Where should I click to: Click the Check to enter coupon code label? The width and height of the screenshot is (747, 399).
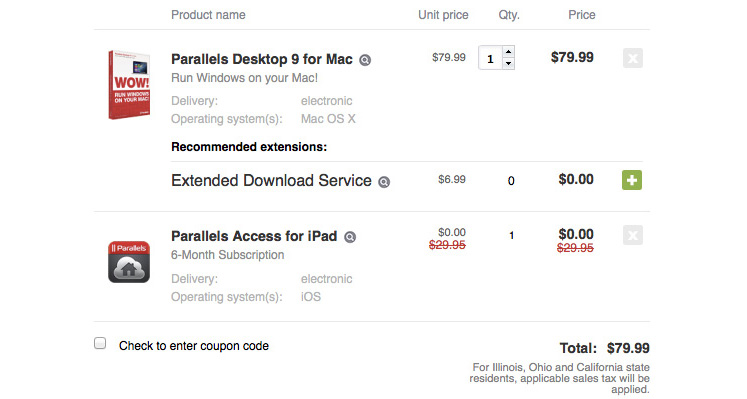click(x=194, y=346)
